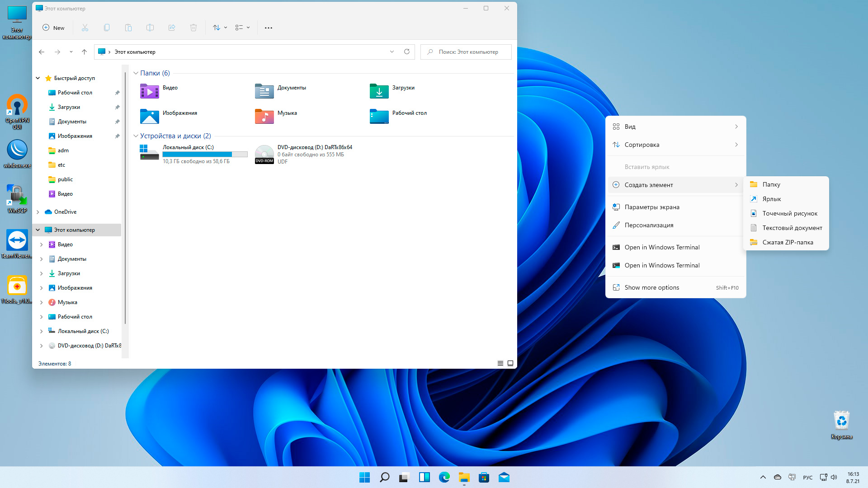Image resolution: width=868 pixels, height=488 pixels.
Task: Click the Rename icon in toolbar
Action: [150, 28]
